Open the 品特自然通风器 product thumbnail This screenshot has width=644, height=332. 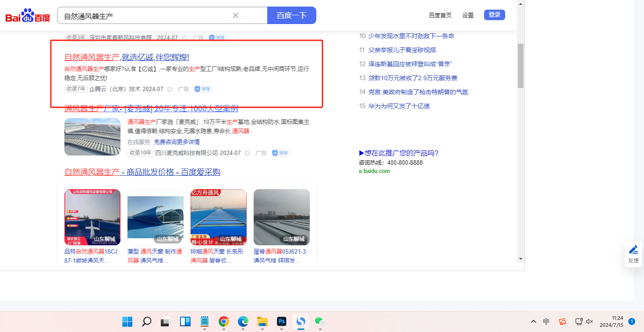pos(92,217)
